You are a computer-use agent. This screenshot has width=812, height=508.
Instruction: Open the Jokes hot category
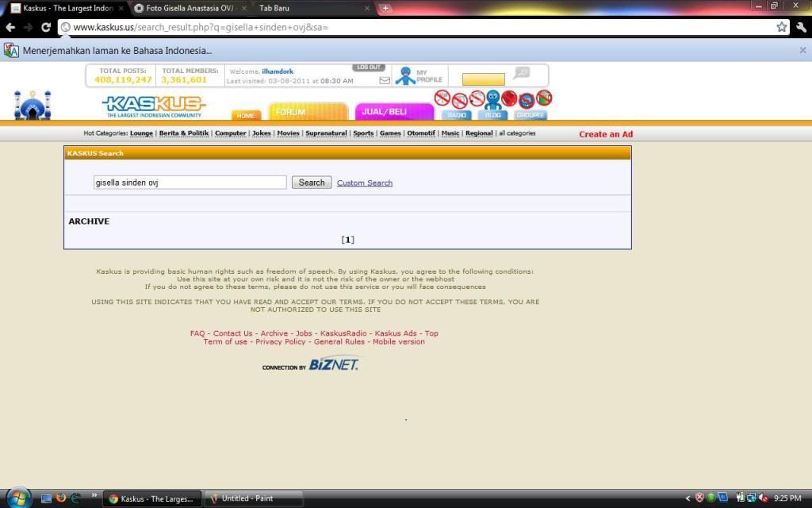tap(262, 133)
